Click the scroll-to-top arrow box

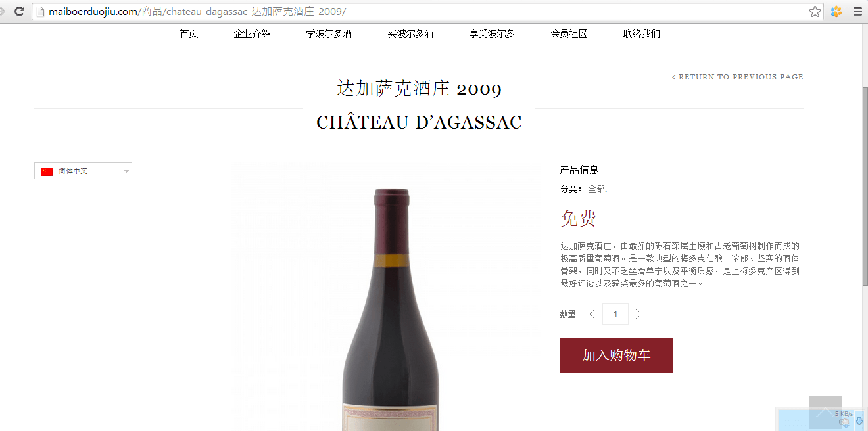[x=825, y=413]
